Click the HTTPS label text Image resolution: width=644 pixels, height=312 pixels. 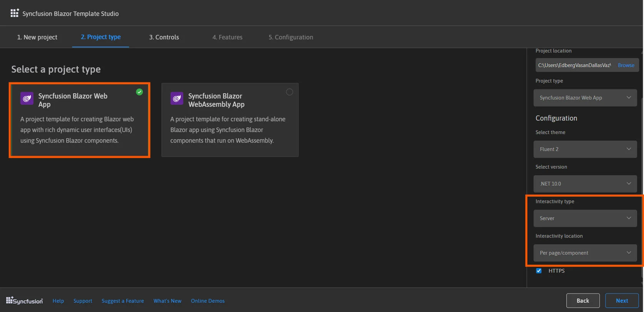click(557, 271)
